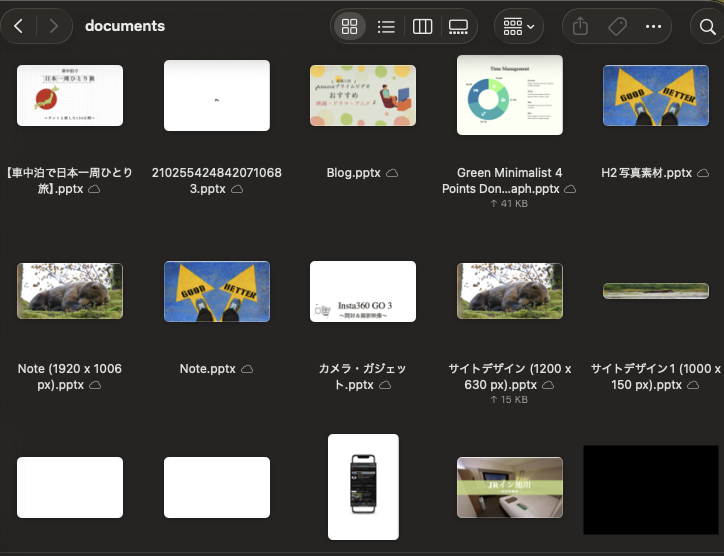Select the 2102554248420710683.pptx thumbnail
Screen dimensions: 724x556
217,96
